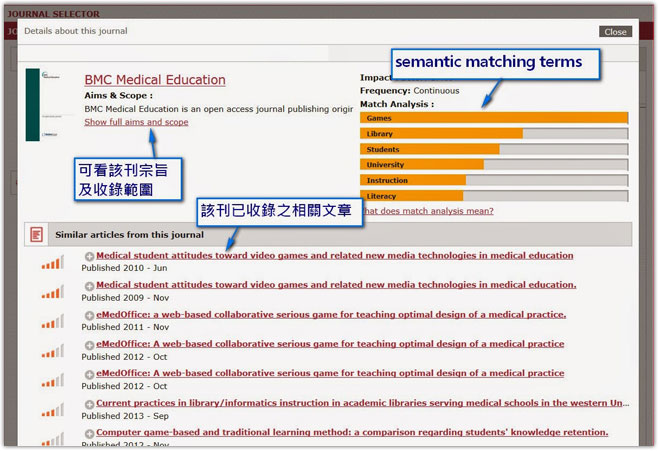Open the eMedOffice article published 2011 - Nov
The width and height of the screenshot is (659, 451).
331,314
